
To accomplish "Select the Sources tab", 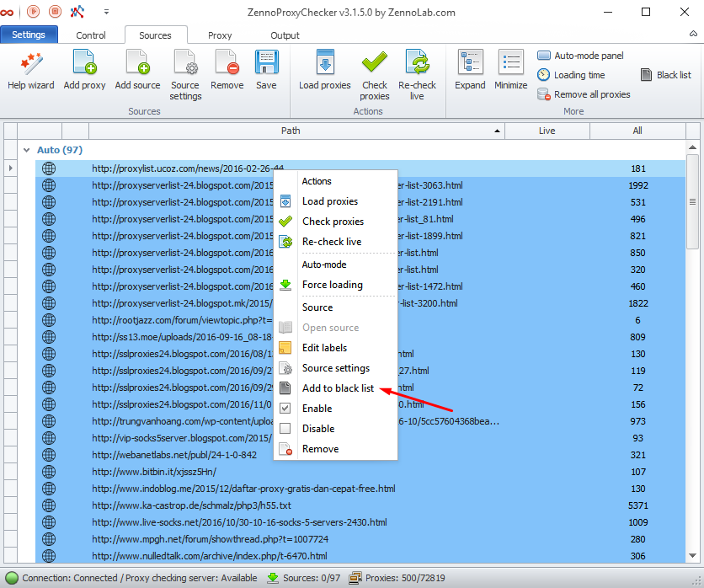I will [x=155, y=35].
